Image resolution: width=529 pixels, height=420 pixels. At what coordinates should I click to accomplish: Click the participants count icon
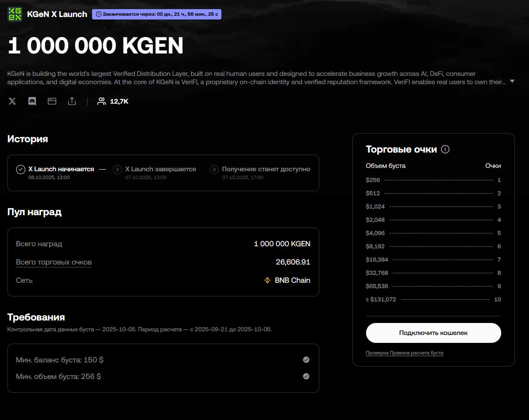[101, 101]
